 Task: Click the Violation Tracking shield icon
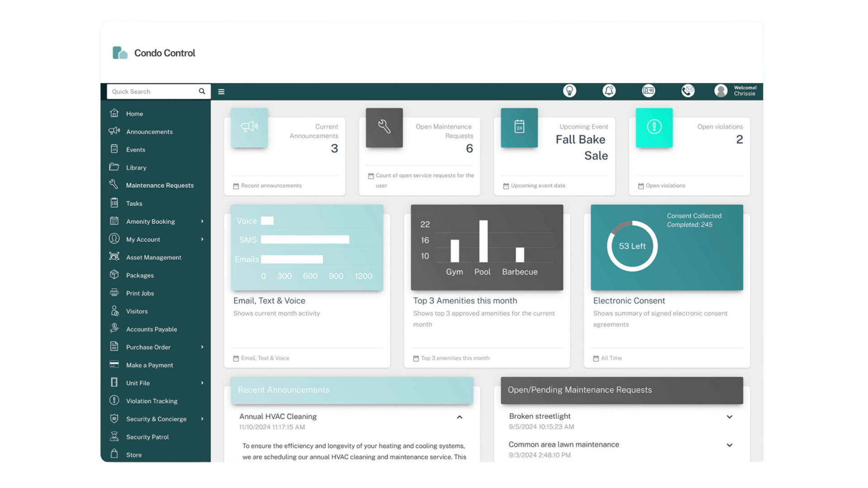pos(114,400)
